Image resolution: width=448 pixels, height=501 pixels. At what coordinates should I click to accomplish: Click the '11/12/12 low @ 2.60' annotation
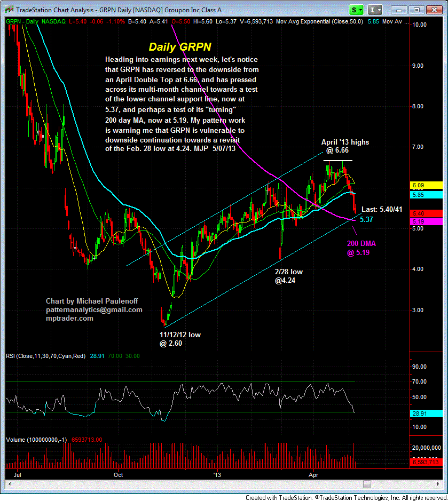tap(180, 339)
